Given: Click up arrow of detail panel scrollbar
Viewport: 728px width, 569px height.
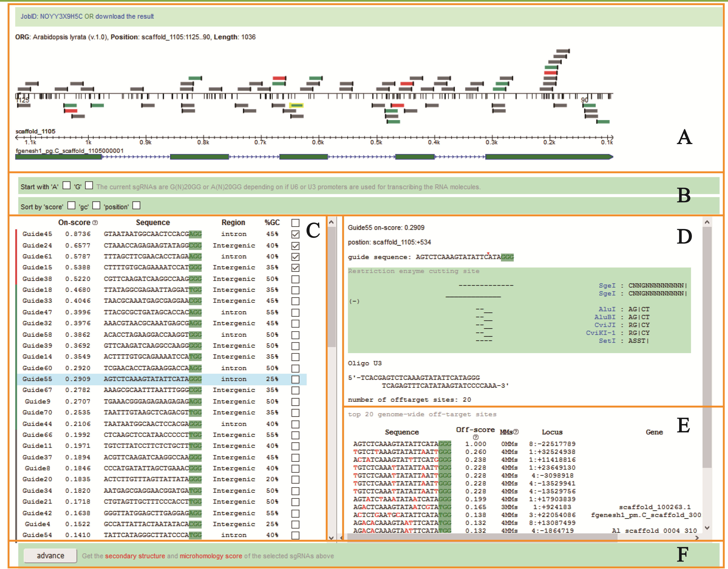Looking at the screenshot, I should pos(707,222).
